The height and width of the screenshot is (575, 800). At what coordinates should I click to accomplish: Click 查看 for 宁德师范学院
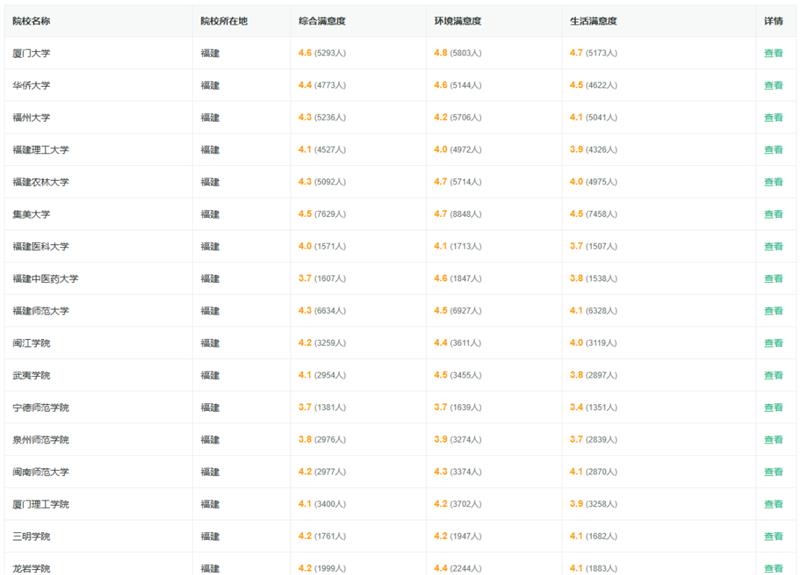tap(773, 407)
